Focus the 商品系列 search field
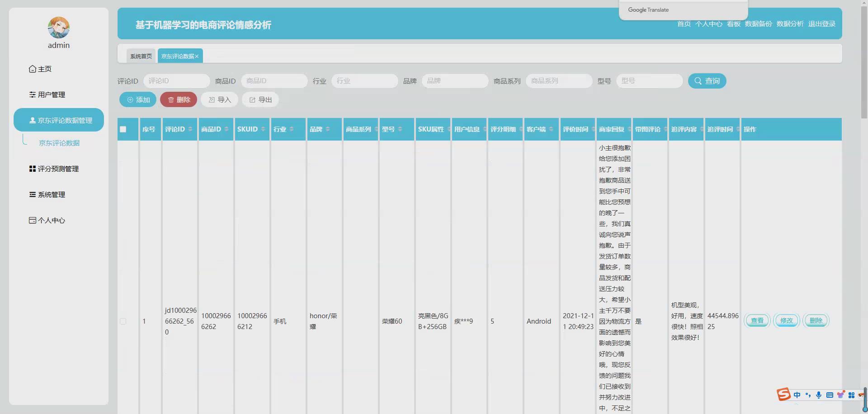 coord(559,81)
